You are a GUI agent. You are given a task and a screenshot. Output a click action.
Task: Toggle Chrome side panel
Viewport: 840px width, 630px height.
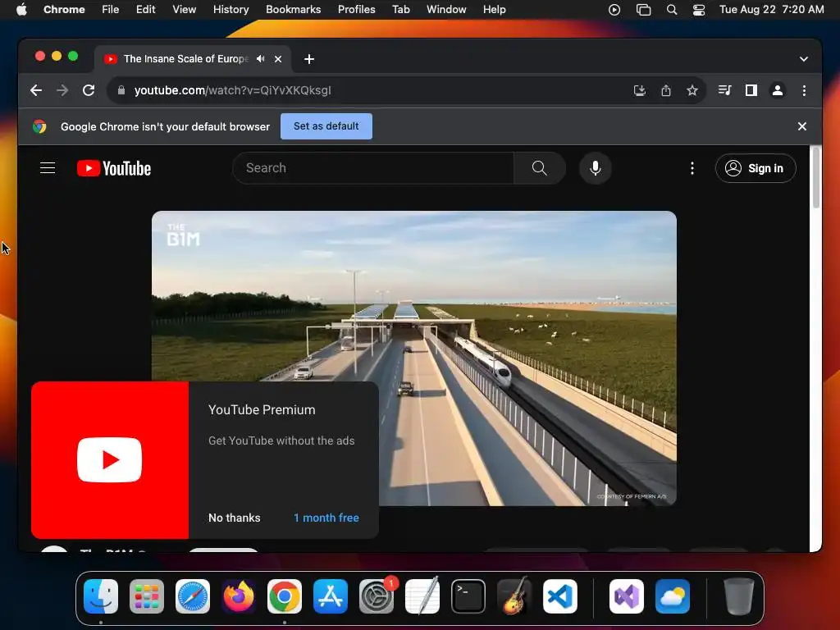click(x=751, y=90)
